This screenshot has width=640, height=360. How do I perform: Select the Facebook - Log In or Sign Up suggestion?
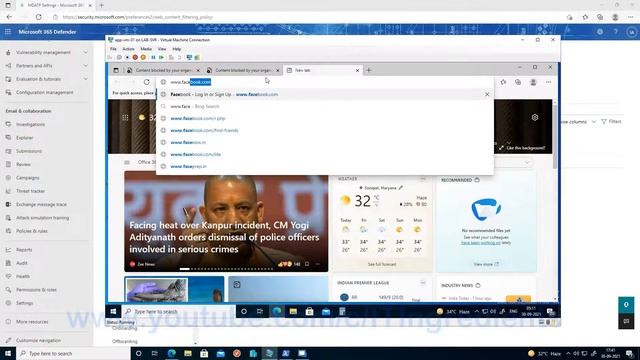click(x=324, y=94)
